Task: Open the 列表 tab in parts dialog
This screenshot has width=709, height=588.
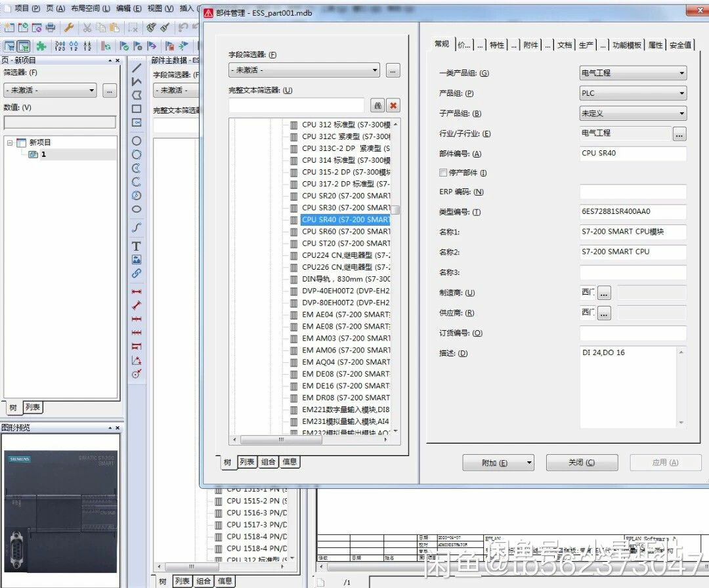Action: point(247,462)
